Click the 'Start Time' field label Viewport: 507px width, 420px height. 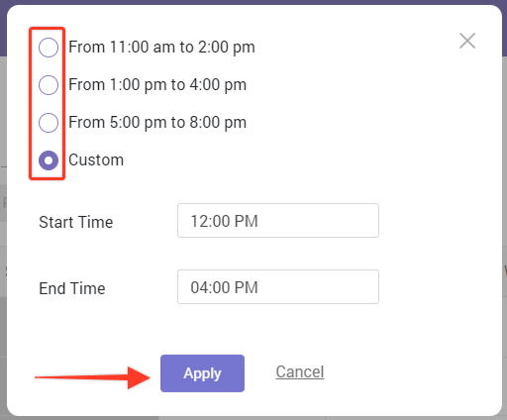(x=76, y=222)
